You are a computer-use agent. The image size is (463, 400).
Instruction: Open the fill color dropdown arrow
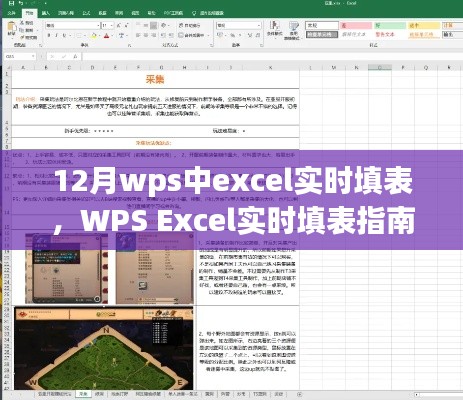[x=99, y=35]
